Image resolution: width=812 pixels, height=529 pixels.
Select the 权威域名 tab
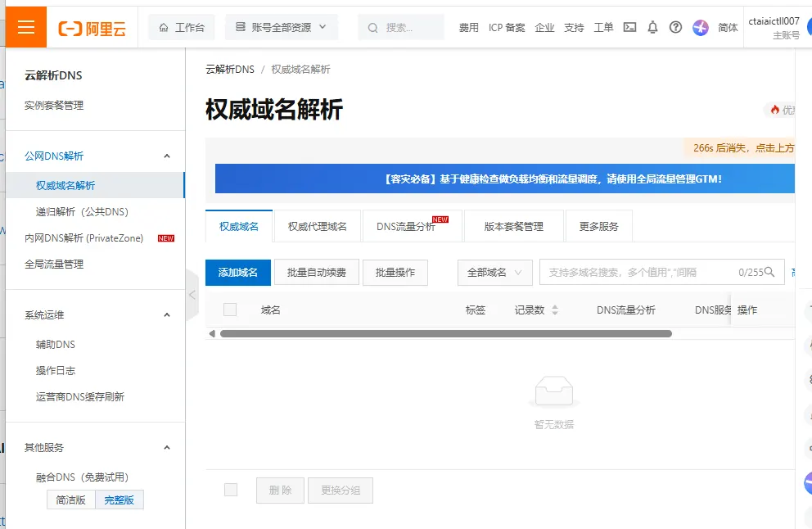tap(239, 226)
